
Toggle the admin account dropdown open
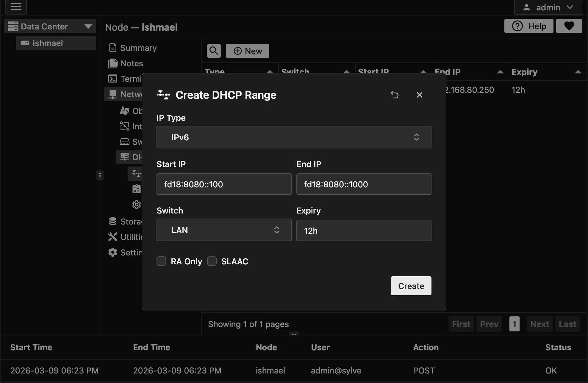(x=547, y=7)
